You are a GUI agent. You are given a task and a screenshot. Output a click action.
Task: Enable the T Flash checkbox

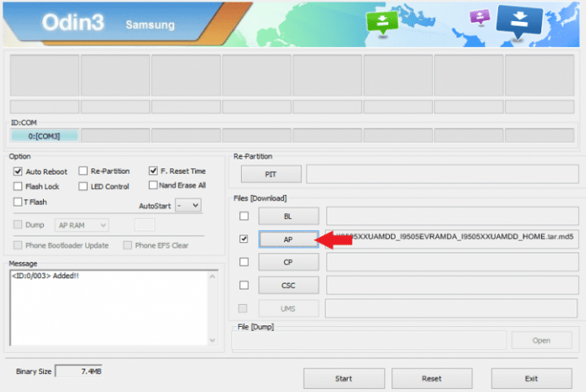(x=18, y=202)
